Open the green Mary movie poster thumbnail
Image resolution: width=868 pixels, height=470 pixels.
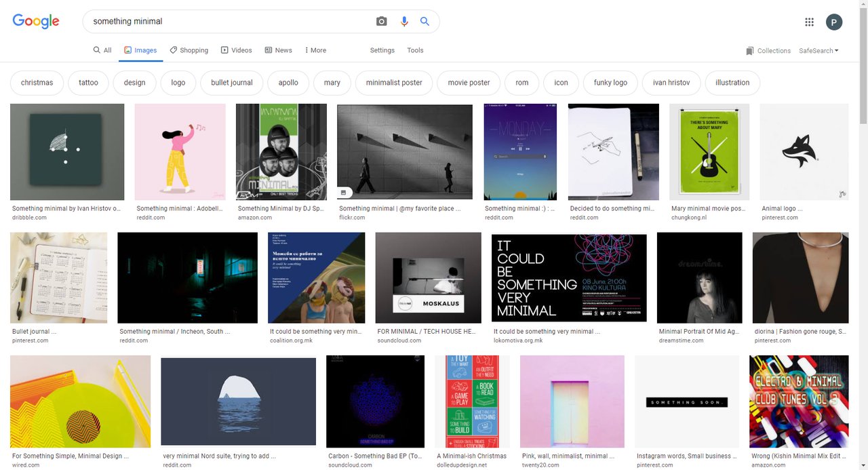(x=709, y=152)
